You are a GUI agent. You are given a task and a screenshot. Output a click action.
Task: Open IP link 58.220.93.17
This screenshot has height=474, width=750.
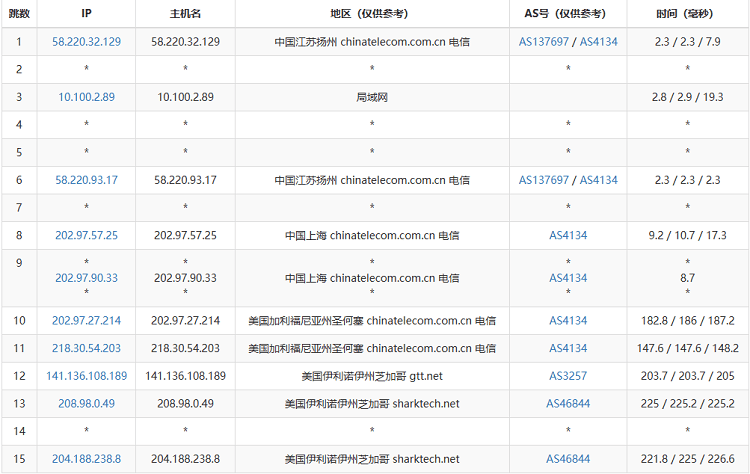pyautogui.click(x=86, y=180)
